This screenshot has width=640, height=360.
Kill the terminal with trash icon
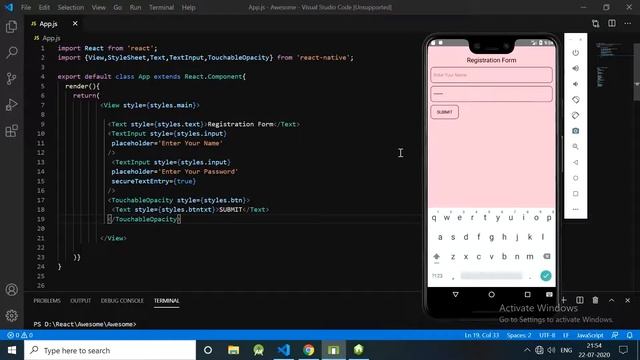point(596,300)
